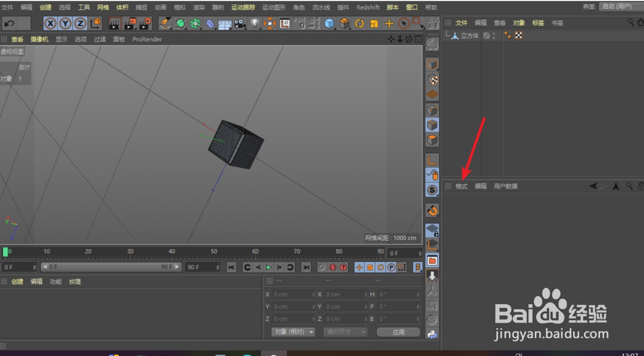Open the viewport 摄像机 menu

click(x=39, y=39)
